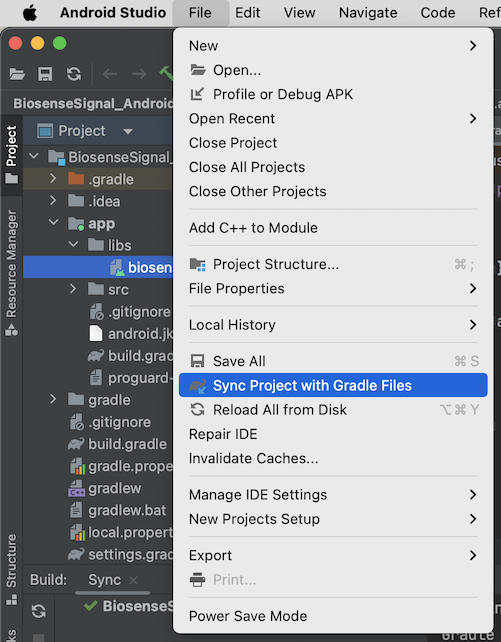Click the forward navigation arrow in toolbar
501x642 pixels.
coord(139,74)
